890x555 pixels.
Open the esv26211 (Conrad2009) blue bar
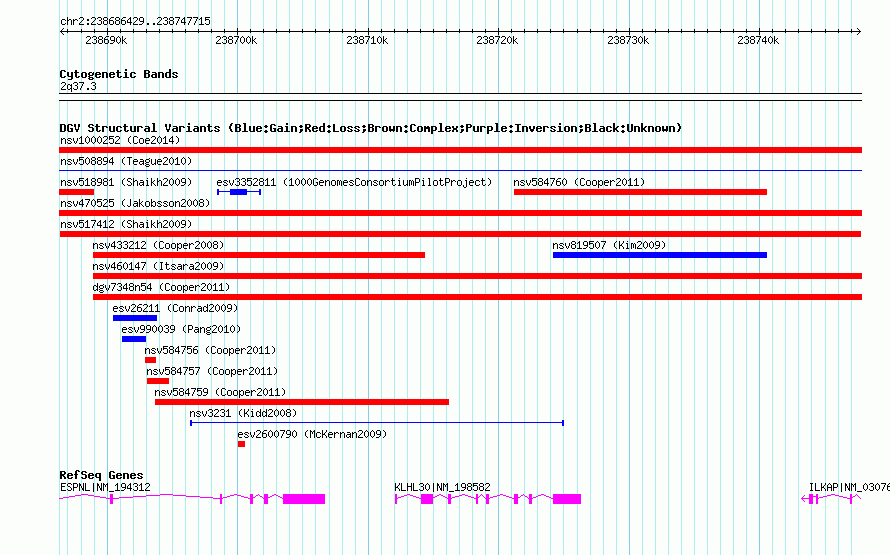(135, 318)
